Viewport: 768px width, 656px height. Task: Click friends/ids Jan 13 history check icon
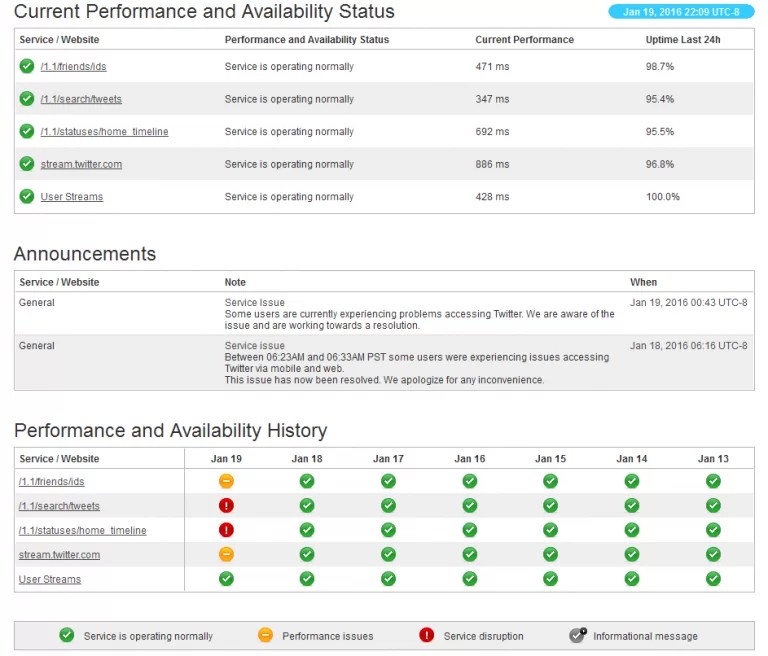[713, 481]
